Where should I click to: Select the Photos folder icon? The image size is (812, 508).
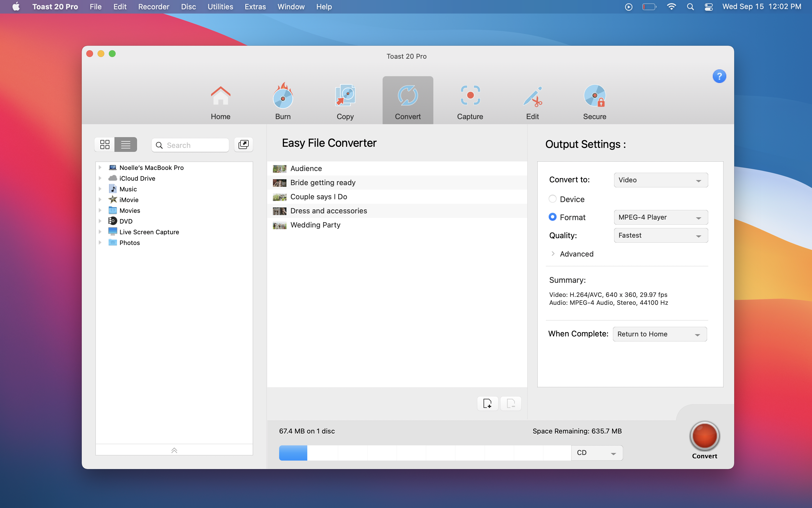(113, 242)
